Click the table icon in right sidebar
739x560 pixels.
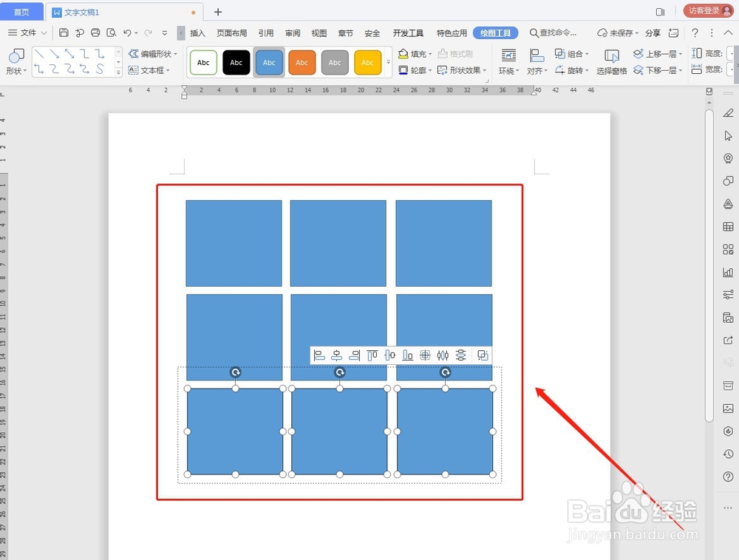[x=728, y=227]
